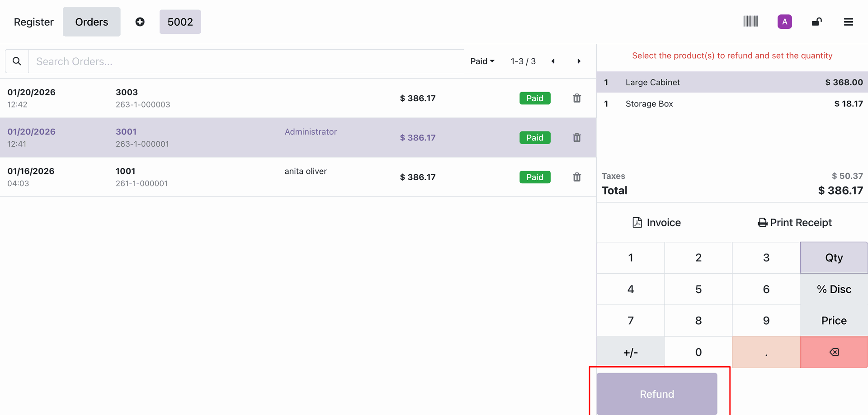
Task: Click the barcode scanner icon
Action: click(x=750, y=22)
